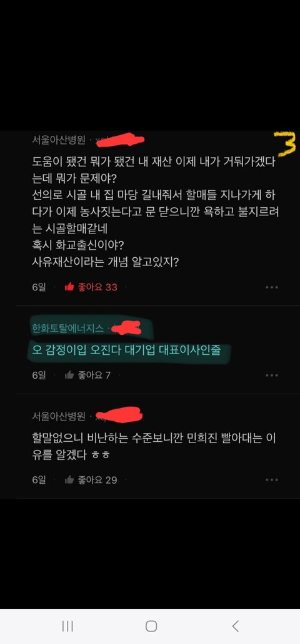Tap the 6일 timestamp under the first comment

point(39,287)
